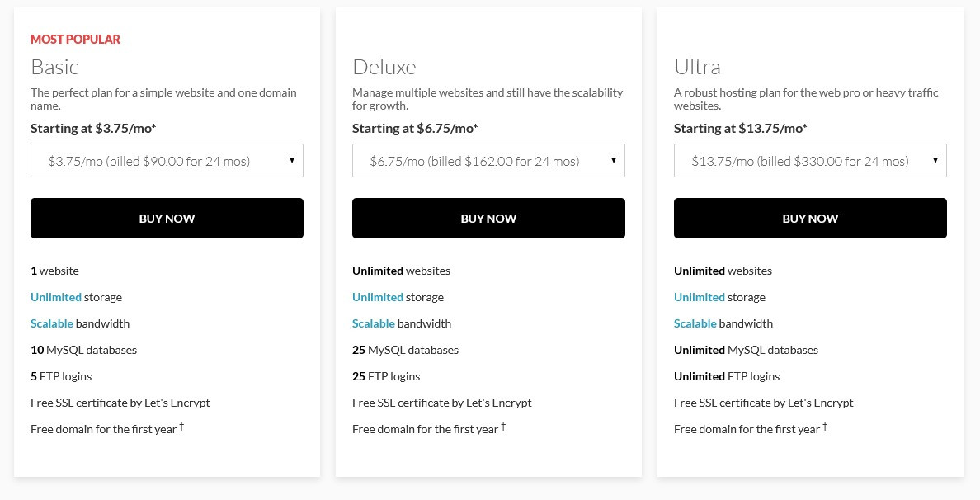The height and width of the screenshot is (500, 980).
Task: Click the Most Popular label on Basic
Action: pyautogui.click(x=75, y=40)
